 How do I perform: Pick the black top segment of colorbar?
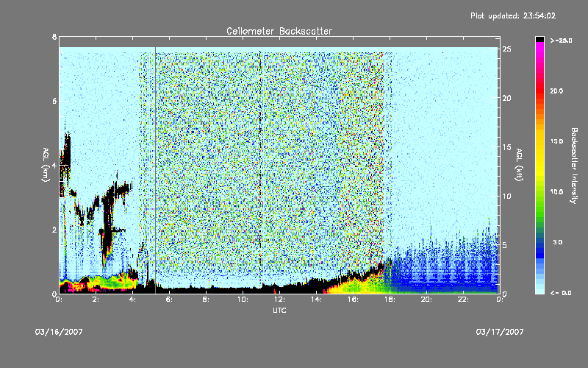[539, 39]
